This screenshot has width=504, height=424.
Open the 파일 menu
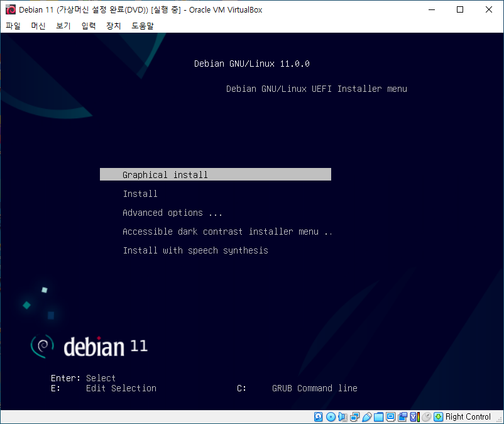coord(13,26)
